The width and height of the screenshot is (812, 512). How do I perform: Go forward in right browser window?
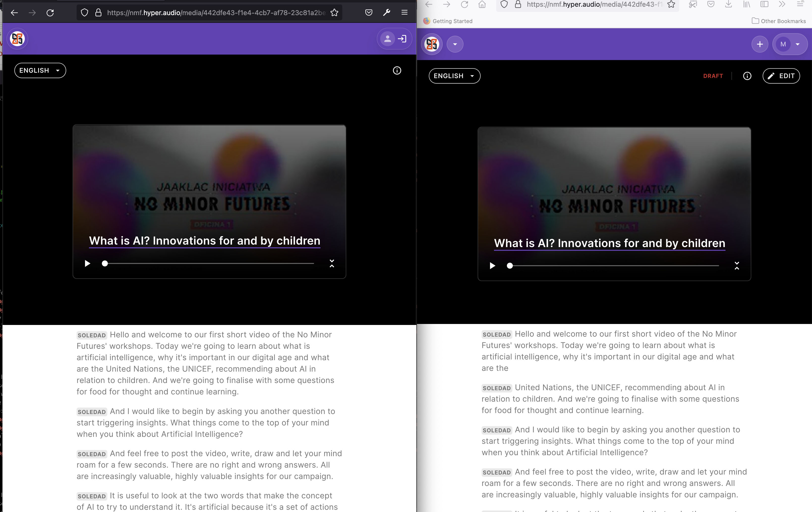point(446,4)
